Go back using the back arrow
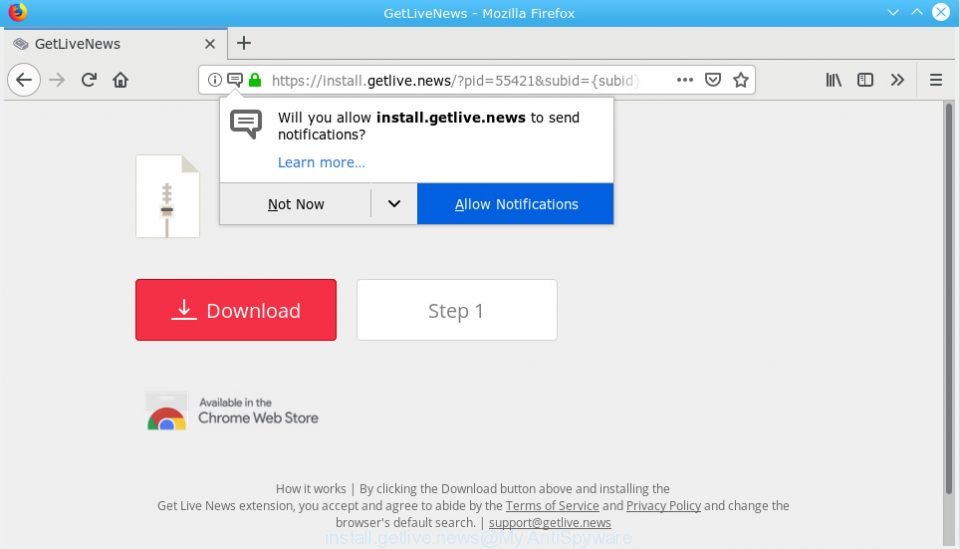The image size is (960, 549). (24, 80)
